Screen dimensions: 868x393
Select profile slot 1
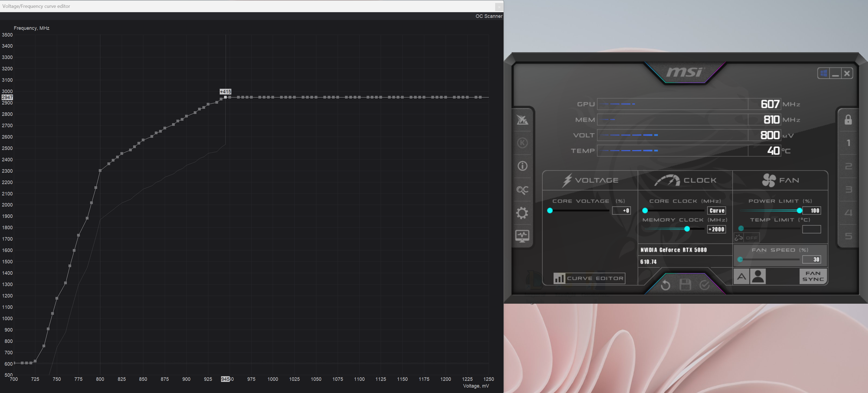849,143
